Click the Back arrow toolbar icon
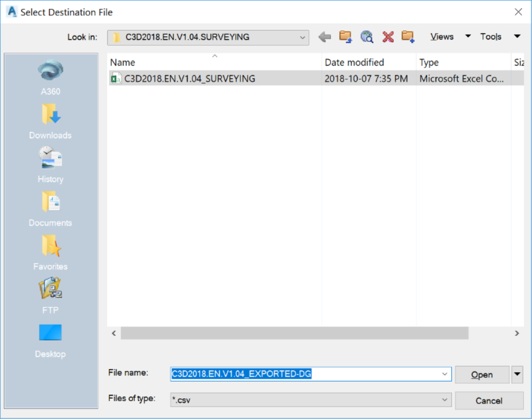The width and height of the screenshot is (532, 419). coord(325,37)
